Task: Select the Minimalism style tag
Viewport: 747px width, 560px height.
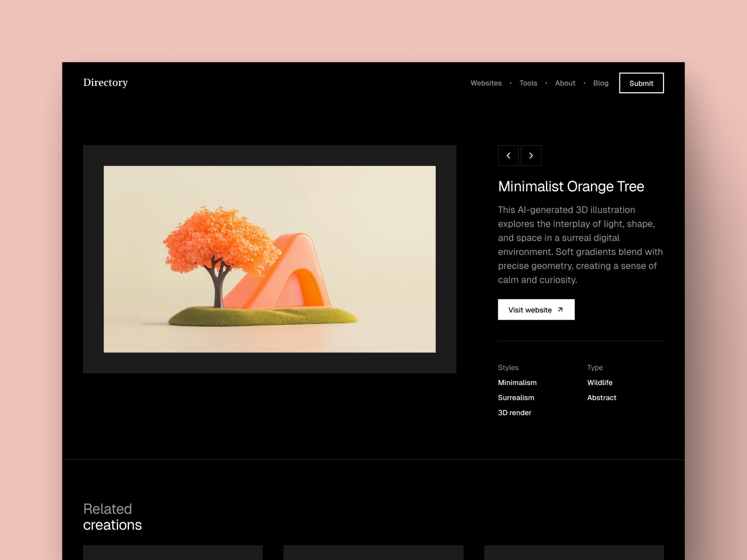Action: 517,383
